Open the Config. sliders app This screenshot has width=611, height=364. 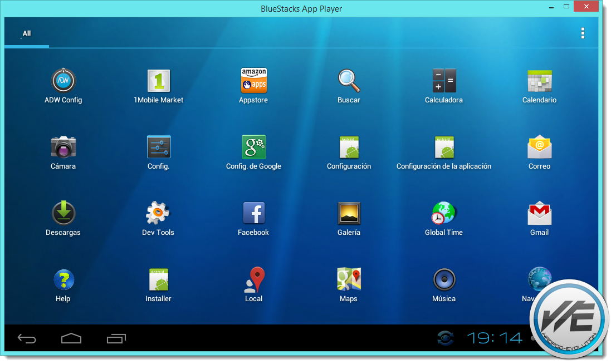click(x=159, y=147)
